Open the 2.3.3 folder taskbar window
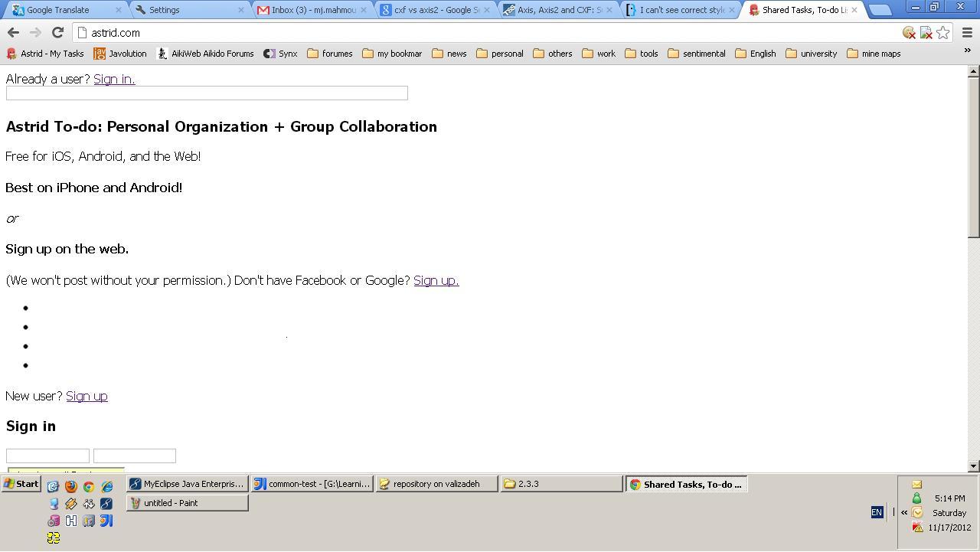The width and height of the screenshot is (980, 552). (x=561, y=484)
